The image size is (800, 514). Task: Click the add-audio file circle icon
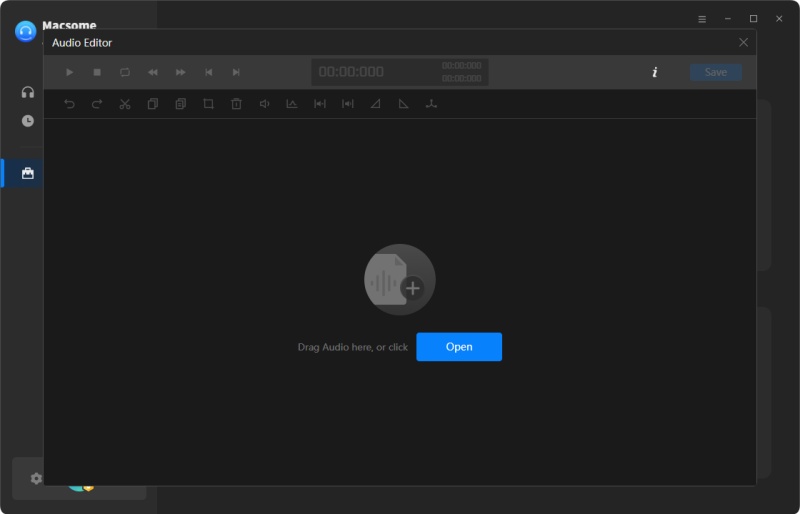[x=399, y=280]
